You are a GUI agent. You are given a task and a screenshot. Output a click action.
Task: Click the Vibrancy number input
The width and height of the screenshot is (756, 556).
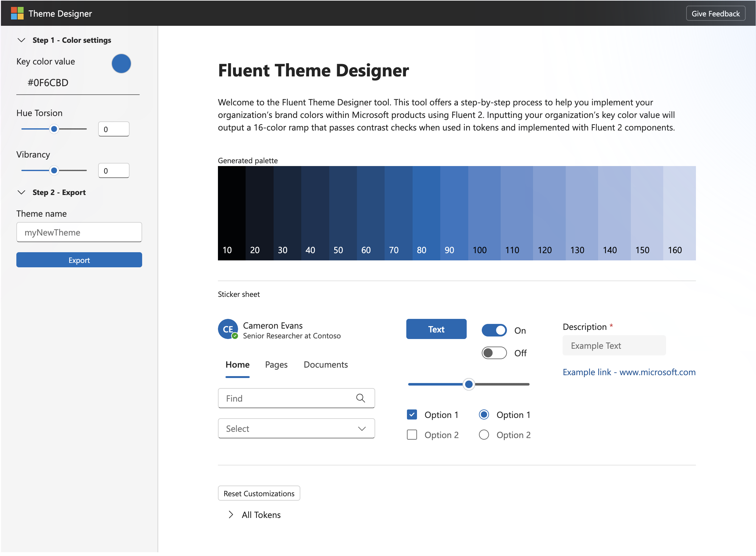(x=114, y=170)
